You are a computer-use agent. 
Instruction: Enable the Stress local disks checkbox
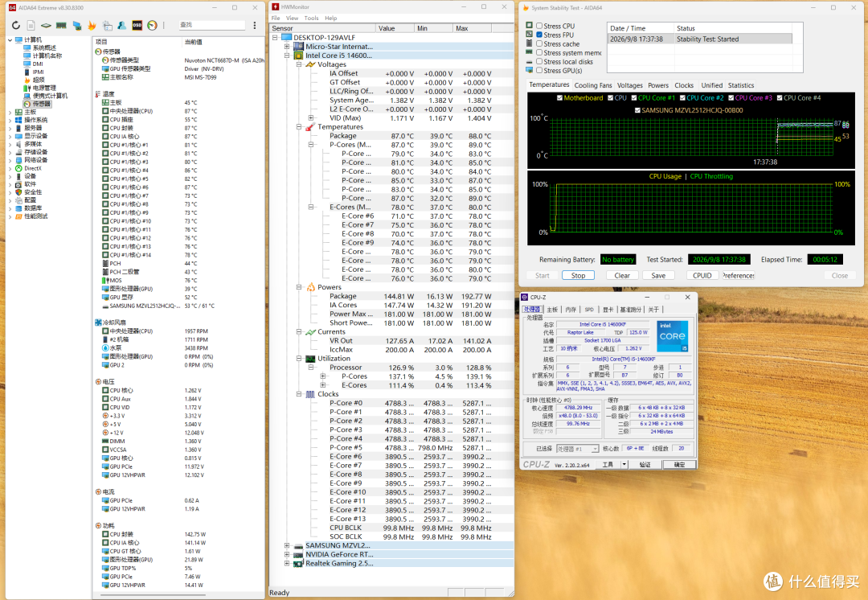(x=539, y=61)
